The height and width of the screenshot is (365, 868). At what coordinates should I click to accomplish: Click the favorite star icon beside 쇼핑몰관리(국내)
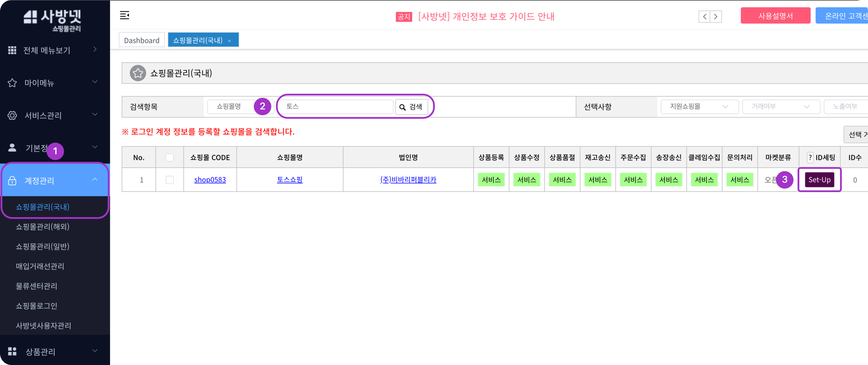(x=138, y=73)
